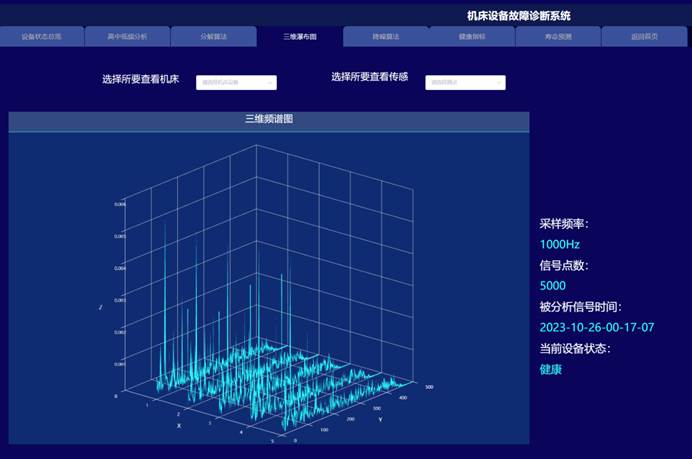The width and height of the screenshot is (692, 459).
Task: Click the 采样频率 label
Action: coord(564,224)
